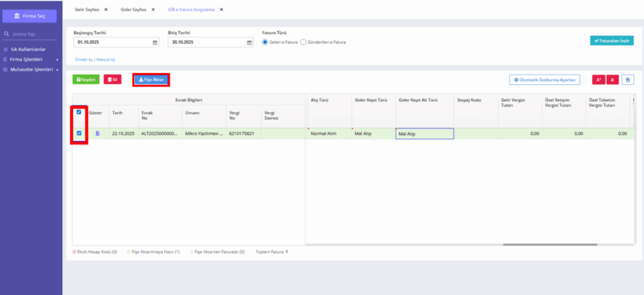Viewport: 644px width, 295px height.
Task: Click the Faturaları İndir button
Action: click(x=611, y=41)
